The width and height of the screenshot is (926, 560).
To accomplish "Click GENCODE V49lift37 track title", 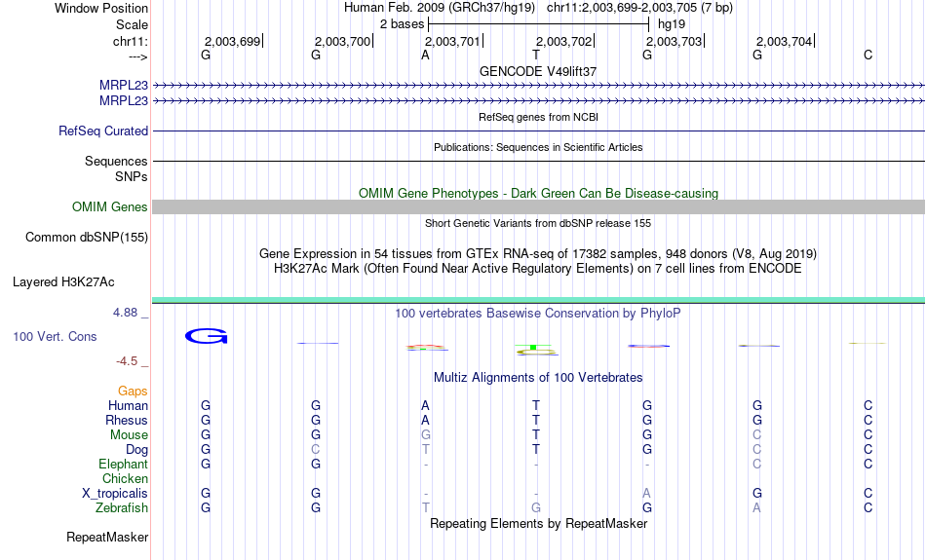I will [538, 71].
